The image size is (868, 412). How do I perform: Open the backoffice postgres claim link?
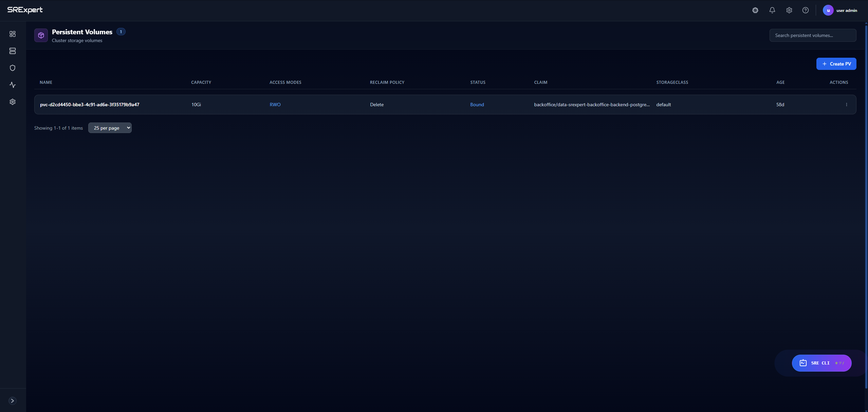tap(592, 105)
